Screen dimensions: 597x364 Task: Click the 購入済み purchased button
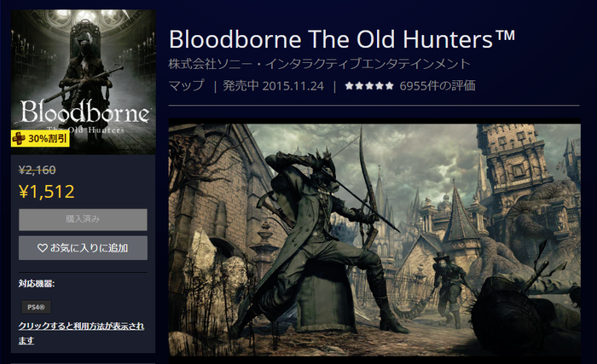click(x=83, y=219)
